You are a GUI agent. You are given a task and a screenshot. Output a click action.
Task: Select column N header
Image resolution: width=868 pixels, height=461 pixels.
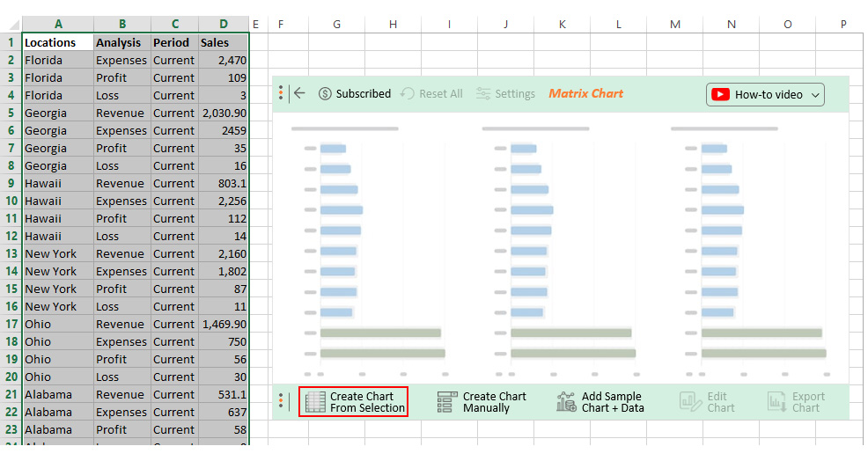[732, 25]
